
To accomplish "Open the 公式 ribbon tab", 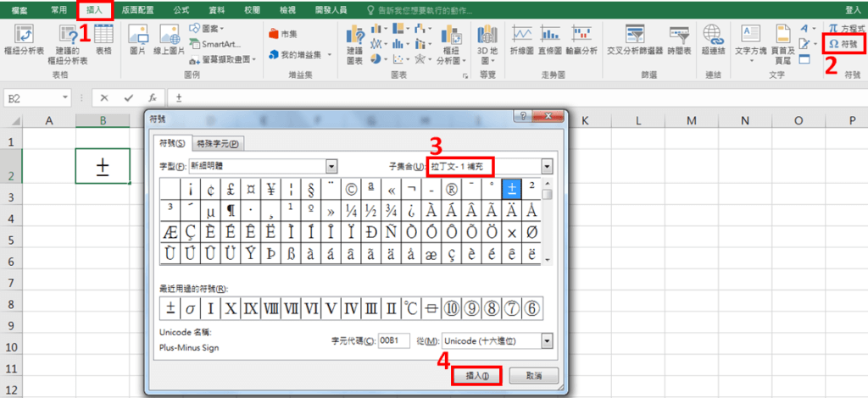I will [181, 9].
